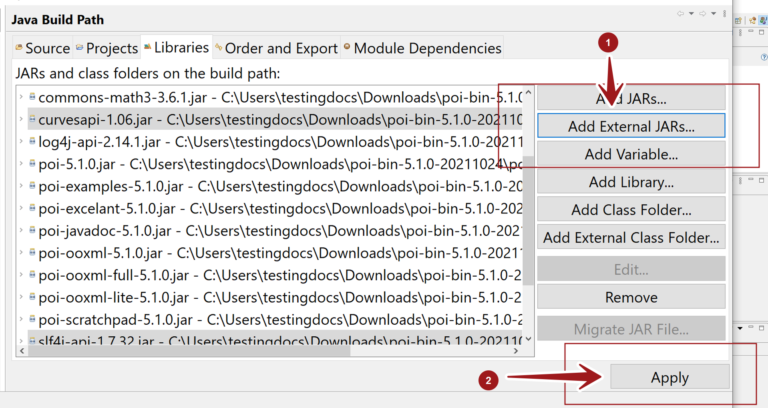This screenshot has width=768, height=408.
Task: Click the Add JARs... button
Action: [631, 98]
